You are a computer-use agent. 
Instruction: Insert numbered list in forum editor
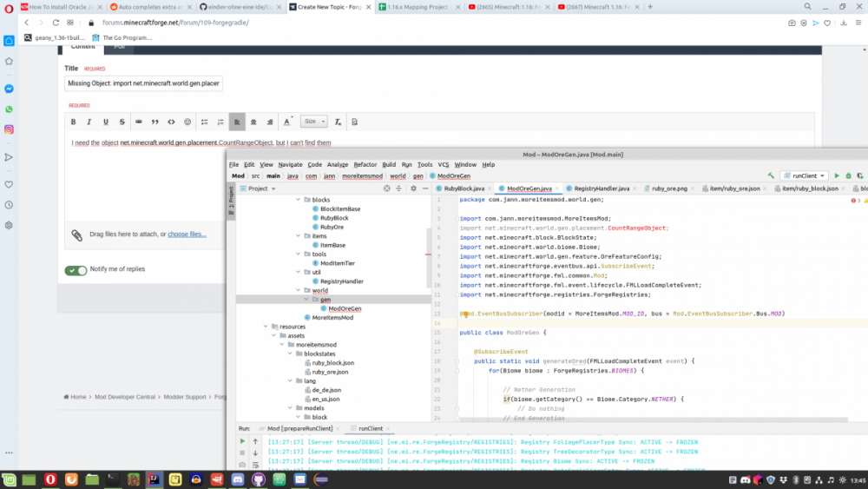(220, 122)
